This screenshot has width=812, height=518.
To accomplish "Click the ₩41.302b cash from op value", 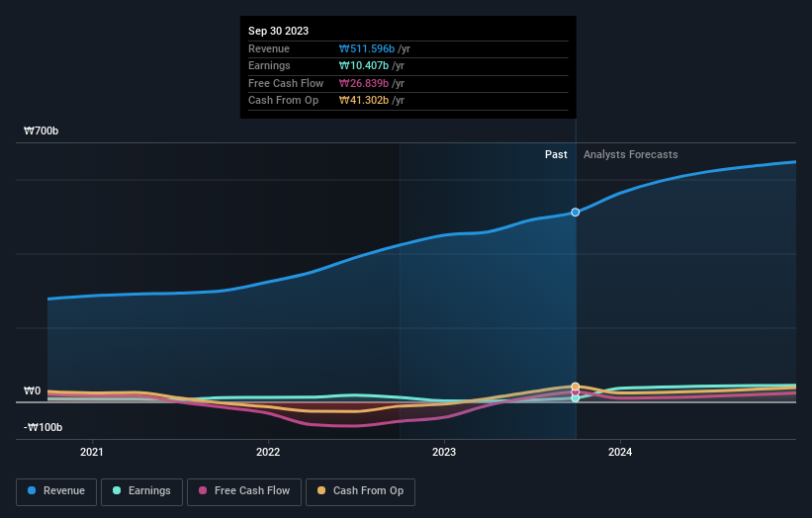I will [364, 101].
